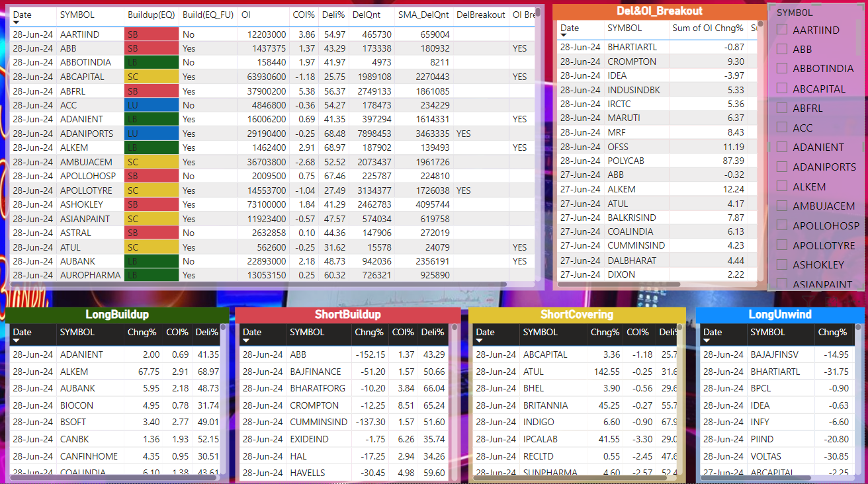Viewport: 868px width, 484px height.
Task: Check the AARTIIND box in the SYMBOL slicer
Action: tap(782, 30)
